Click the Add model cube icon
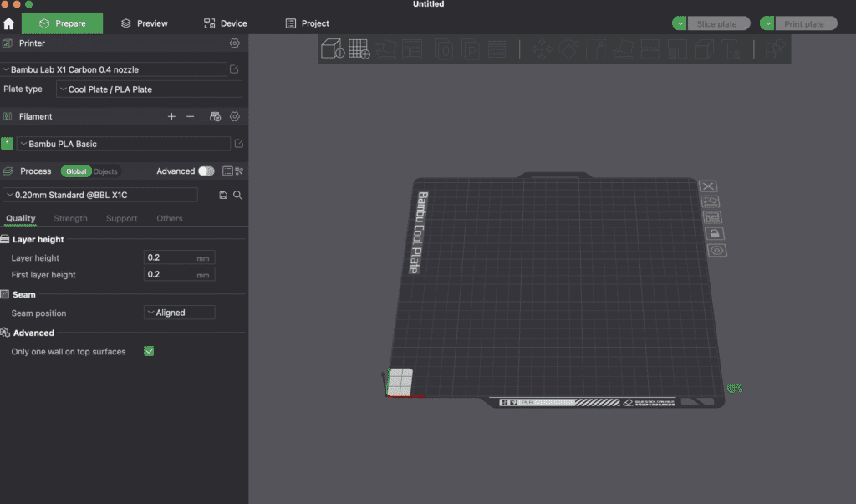Screen dimensions: 856x504 [333, 48]
